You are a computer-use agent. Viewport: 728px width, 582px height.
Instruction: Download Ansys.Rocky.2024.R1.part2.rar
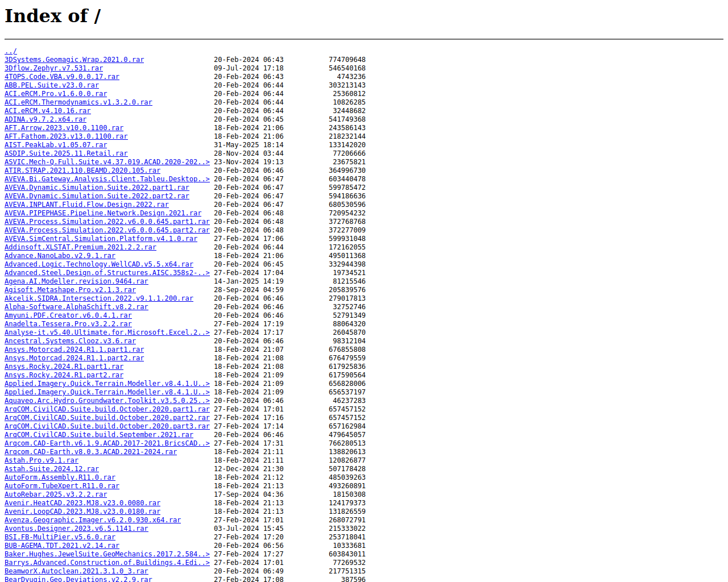(64, 375)
